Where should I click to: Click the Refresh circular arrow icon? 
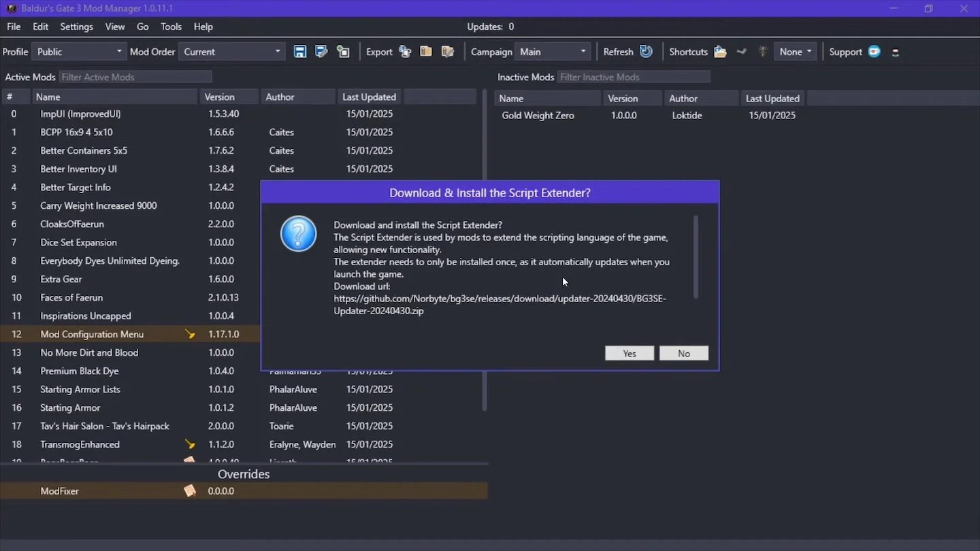click(x=646, y=52)
